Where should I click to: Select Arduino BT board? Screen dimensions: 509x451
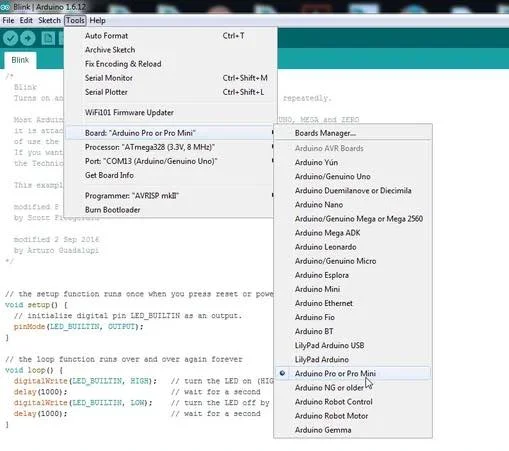353,331
